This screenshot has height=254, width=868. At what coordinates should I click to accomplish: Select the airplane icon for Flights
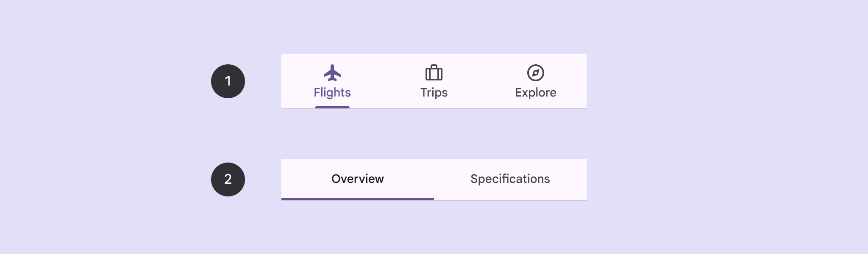[x=333, y=73]
